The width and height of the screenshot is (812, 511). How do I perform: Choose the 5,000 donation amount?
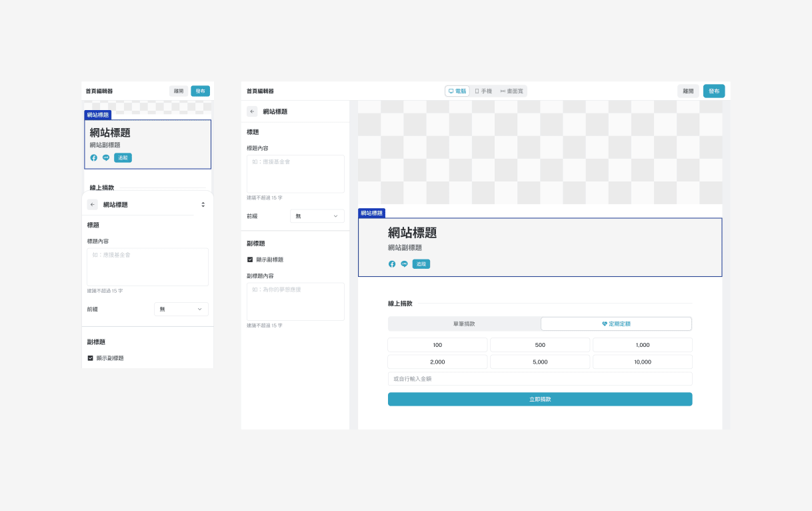pyautogui.click(x=540, y=362)
